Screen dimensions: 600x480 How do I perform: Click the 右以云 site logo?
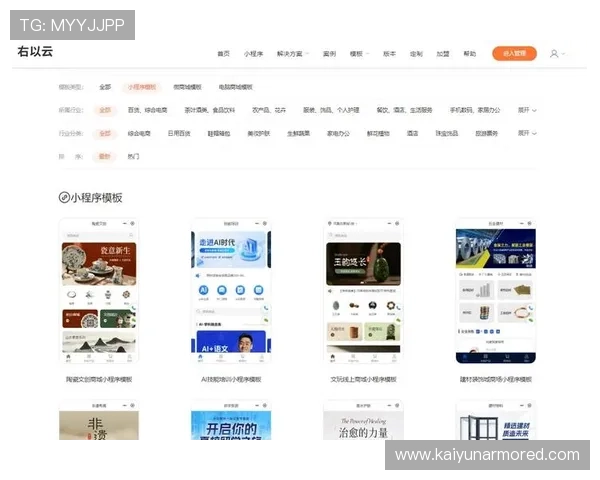pos(35,51)
